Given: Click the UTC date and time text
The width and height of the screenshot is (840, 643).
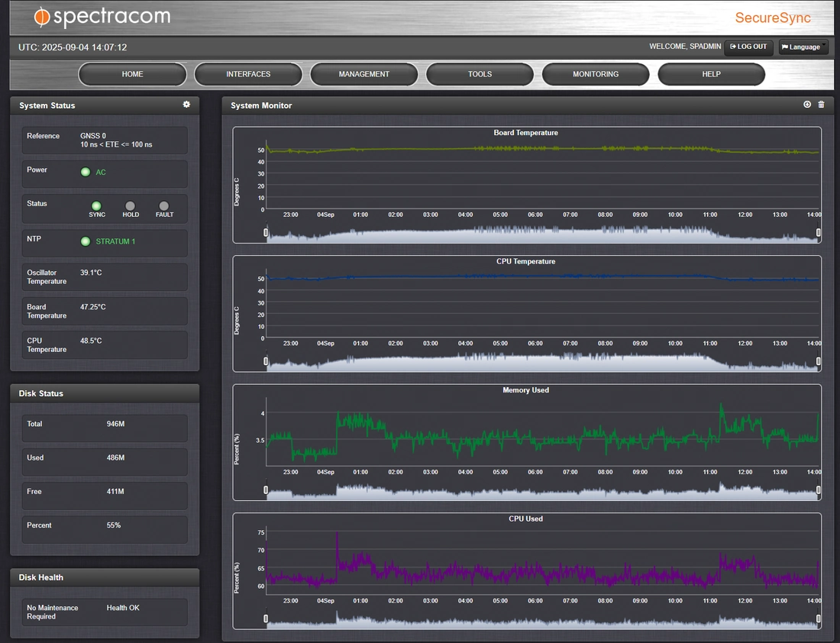Looking at the screenshot, I should 73,47.
